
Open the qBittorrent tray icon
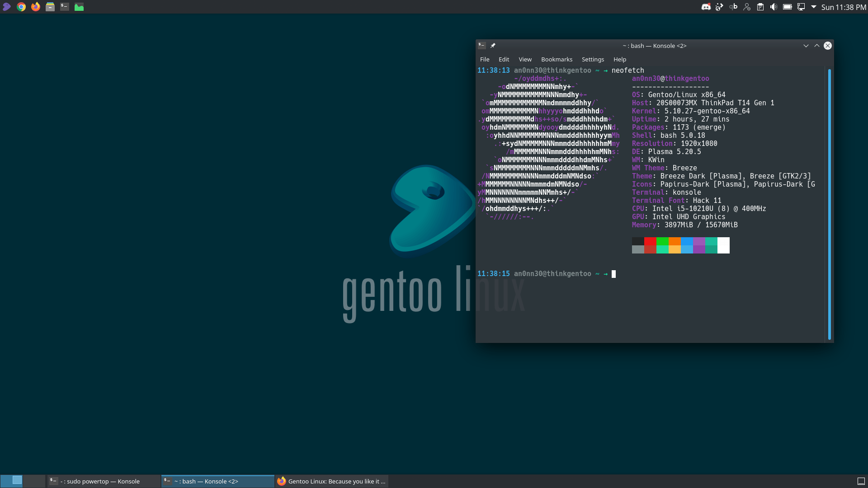(733, 7)
